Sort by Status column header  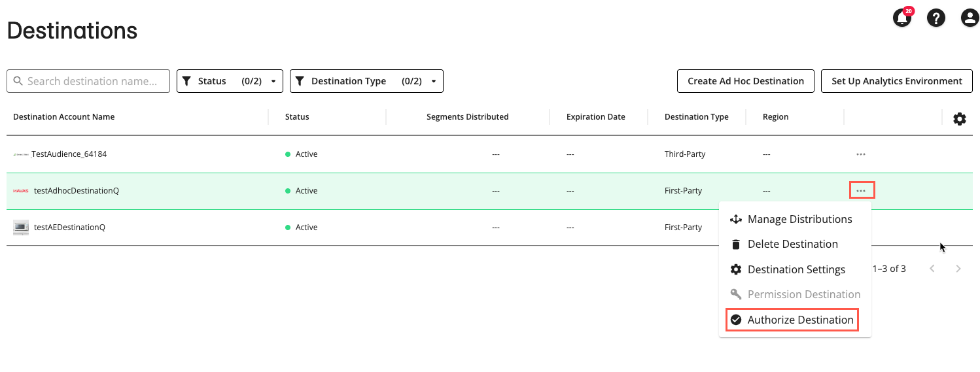click(297, 117)
